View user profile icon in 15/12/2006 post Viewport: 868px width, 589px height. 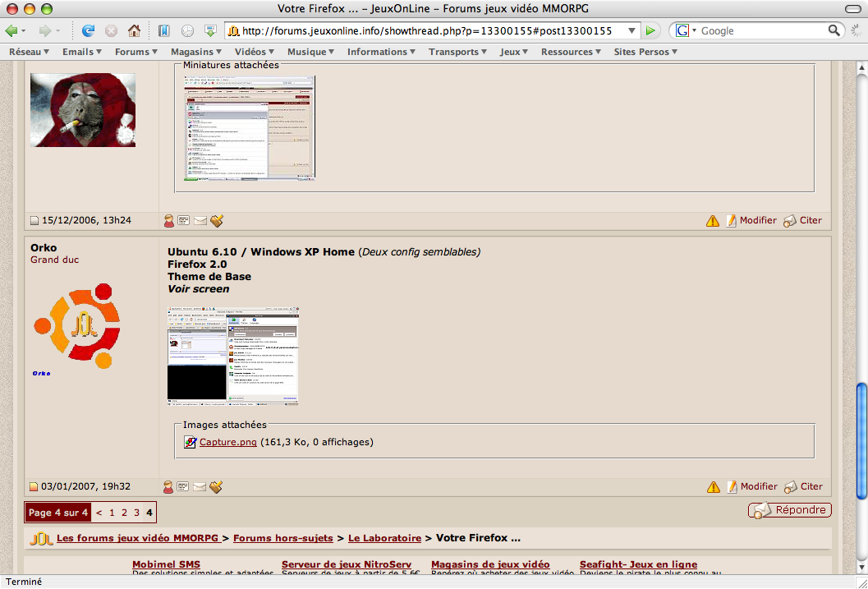click(x=169, y=221)
